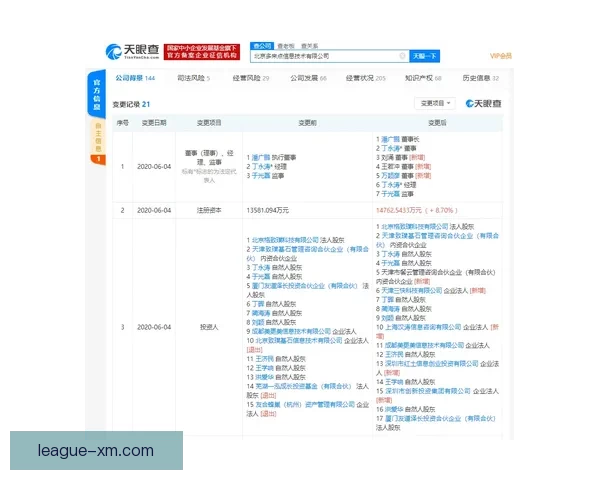The width and height of the screenshot is (600, 480).
Task: Clear the search box with the X icon
Action: (402, 56)
